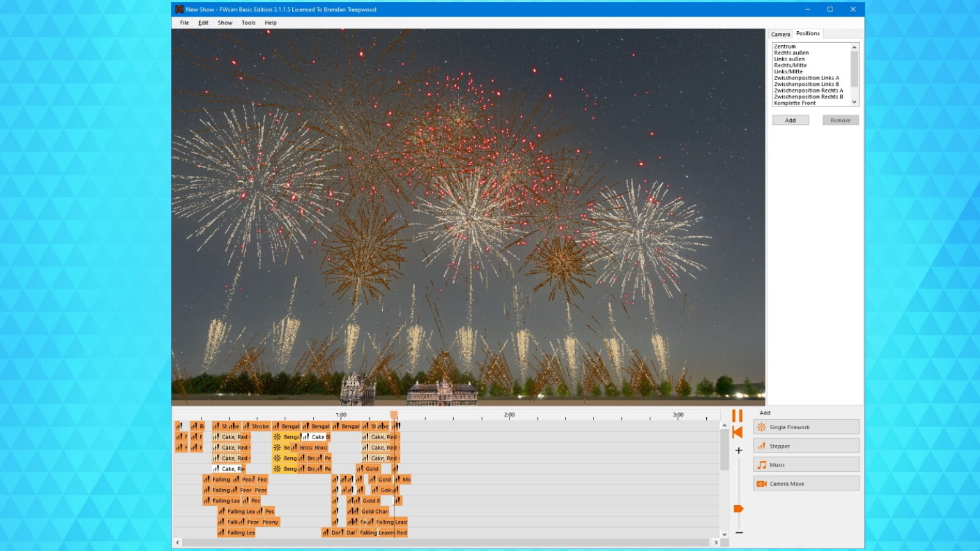
Task: Open the Show menu
Action: (224, 23)
